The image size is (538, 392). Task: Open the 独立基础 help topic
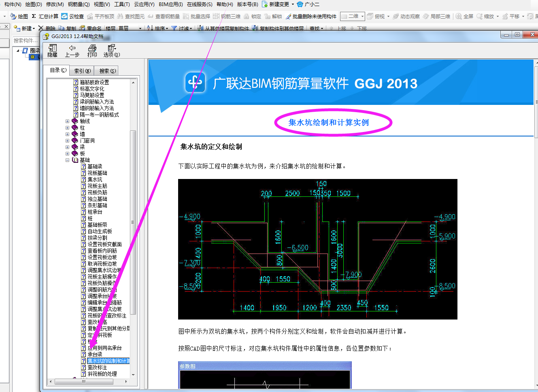point(98,199)
